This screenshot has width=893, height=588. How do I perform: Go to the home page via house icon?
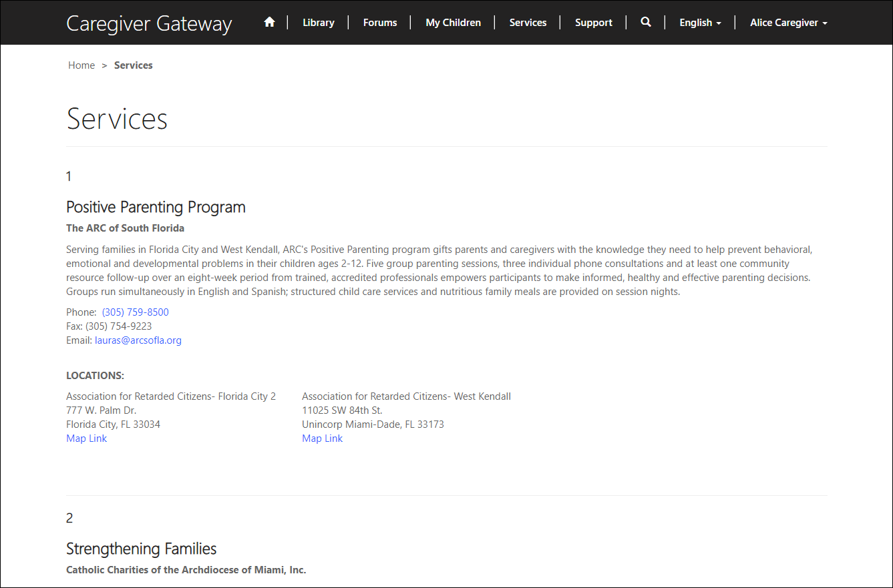[269, 22]
